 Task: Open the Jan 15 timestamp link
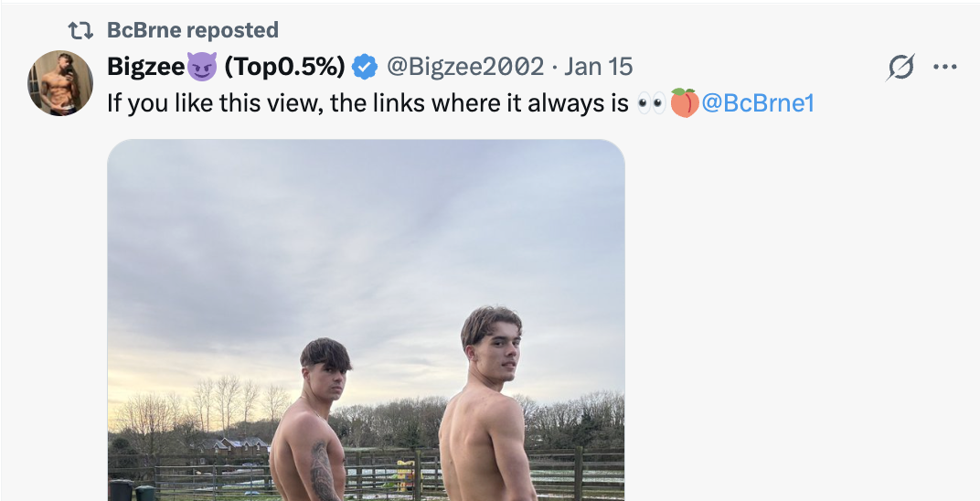coord(599,67)
